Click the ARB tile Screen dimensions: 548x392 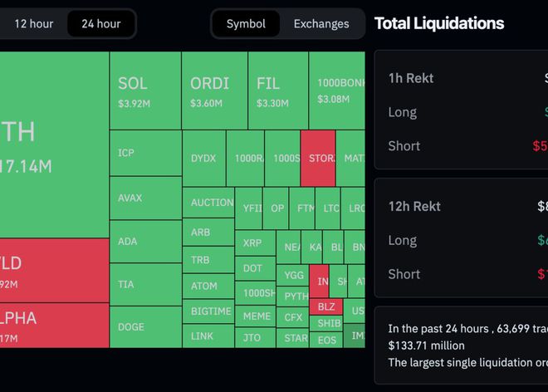208,233
